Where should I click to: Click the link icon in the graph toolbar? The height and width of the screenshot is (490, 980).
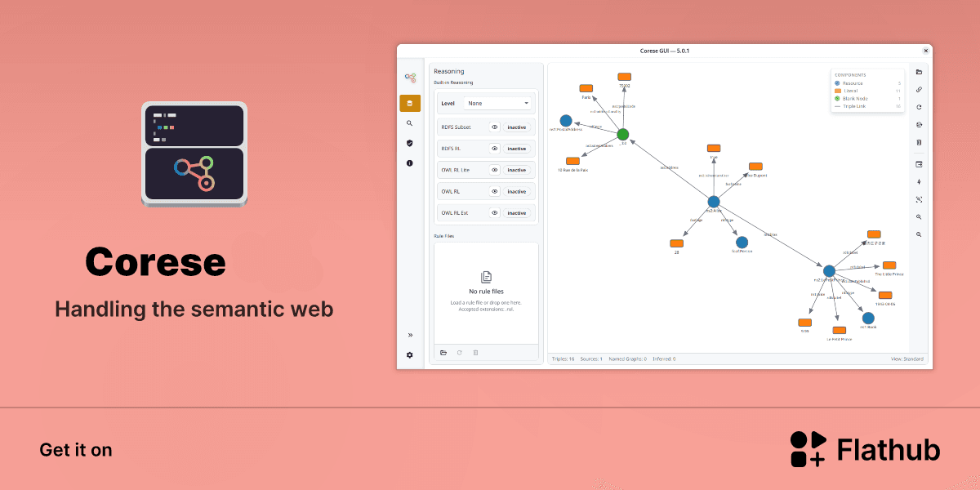click(x=920, y=90)
